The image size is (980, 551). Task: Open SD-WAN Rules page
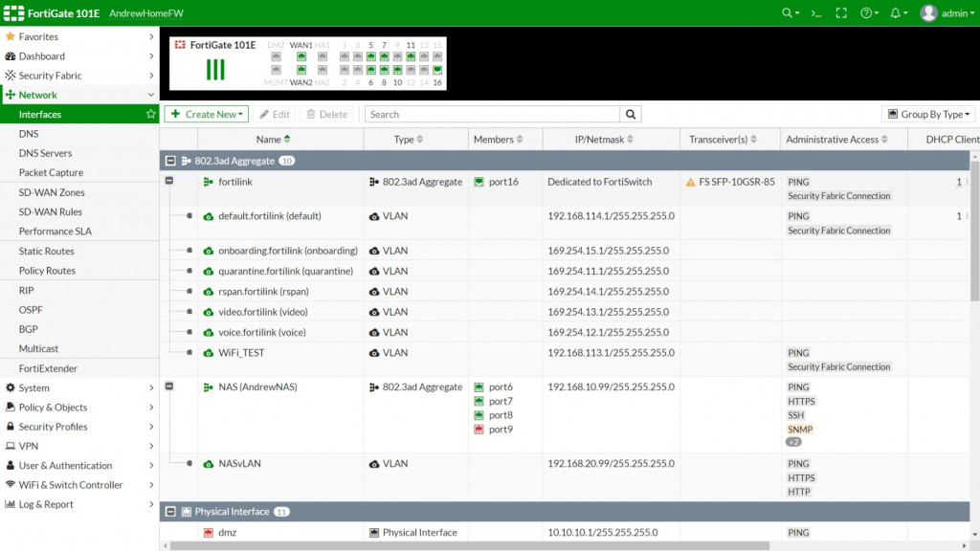point(50,211)
